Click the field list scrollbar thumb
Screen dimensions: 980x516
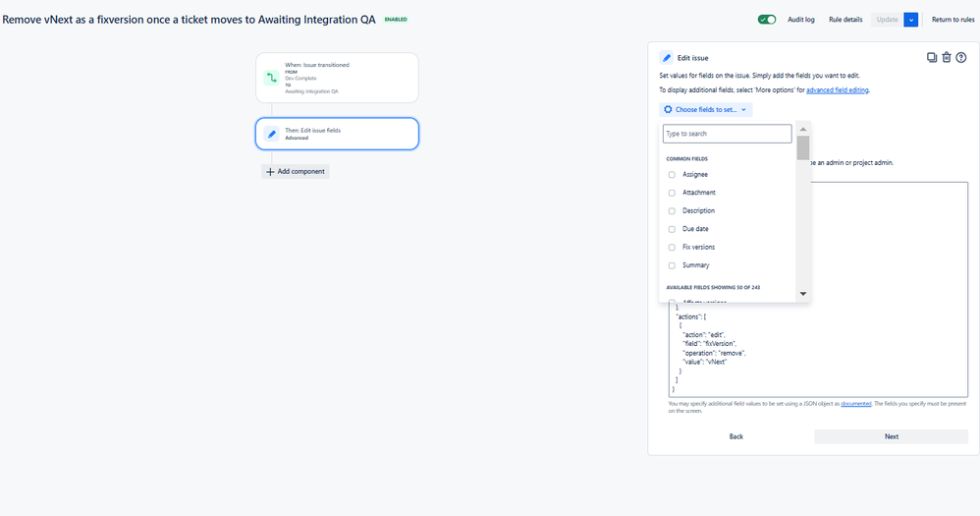(x=803, y=147)
